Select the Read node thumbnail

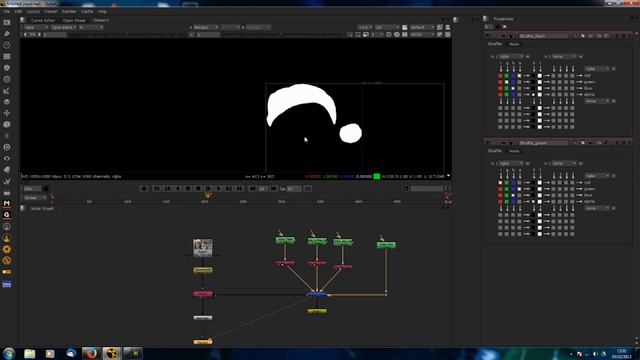[x=203, y=247]
